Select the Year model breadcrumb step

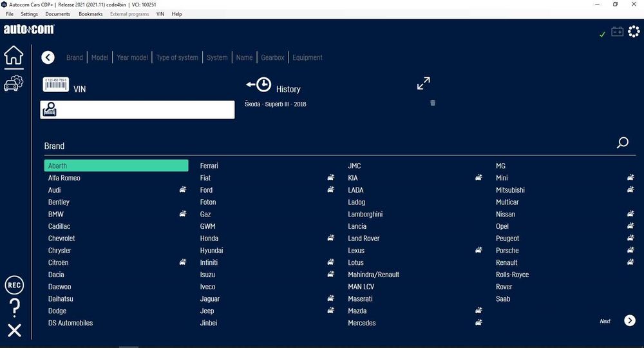tap(132, 57)
